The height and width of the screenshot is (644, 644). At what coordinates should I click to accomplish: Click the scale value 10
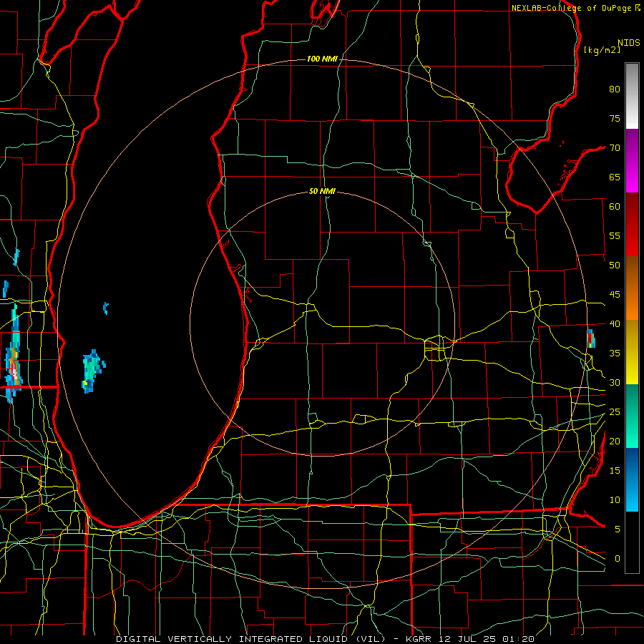[x=615, y=500]
